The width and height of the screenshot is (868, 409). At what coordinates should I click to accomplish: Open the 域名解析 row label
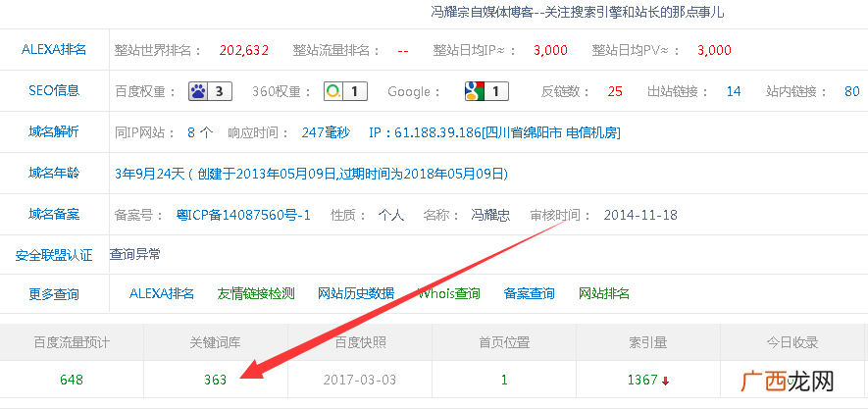pos(54,131)
